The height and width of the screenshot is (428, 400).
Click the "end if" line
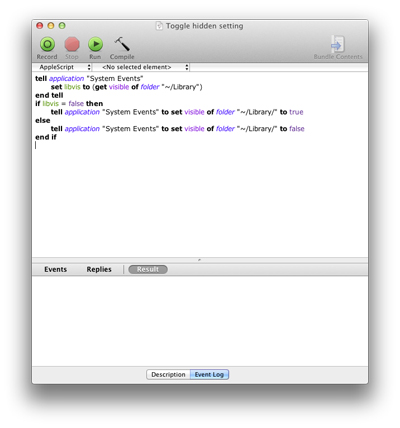click(46, 137)
